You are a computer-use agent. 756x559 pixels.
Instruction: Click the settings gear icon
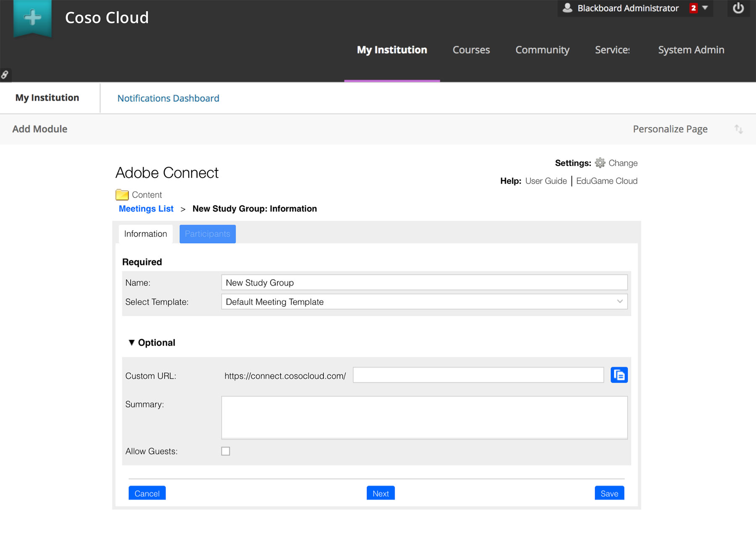(600, 163)
